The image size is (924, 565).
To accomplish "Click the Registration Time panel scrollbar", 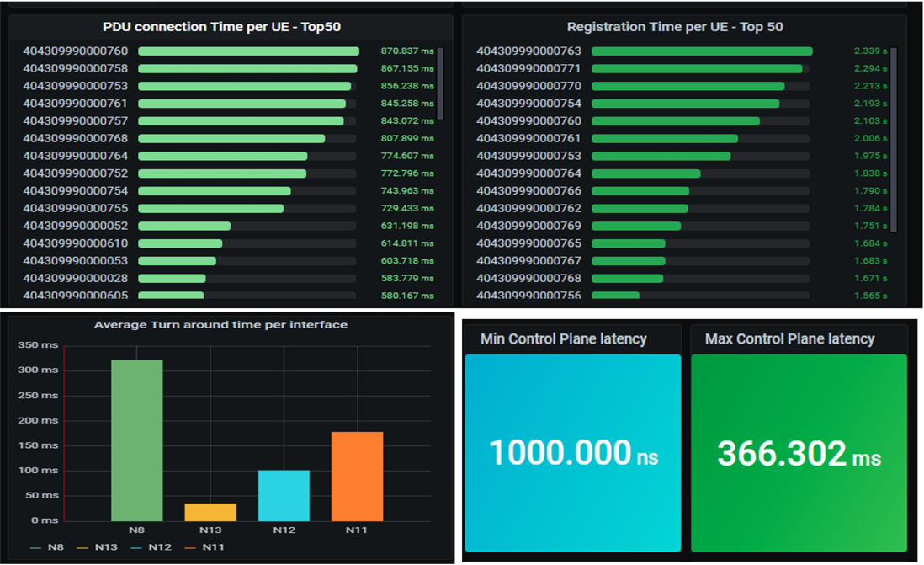I will click(894, 139).
